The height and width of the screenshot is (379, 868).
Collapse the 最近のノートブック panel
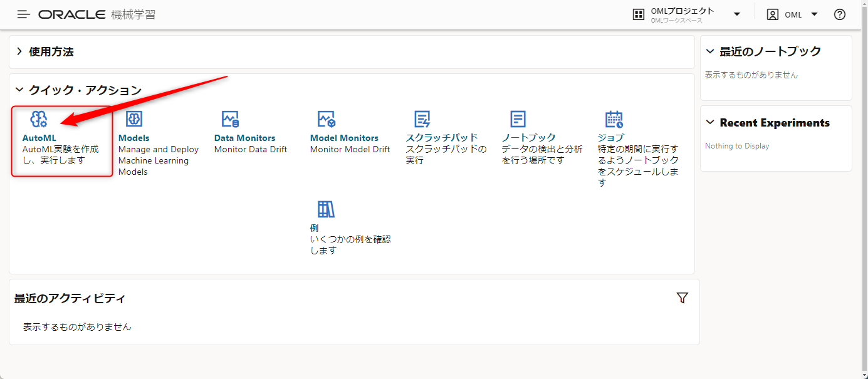[710, 51]
